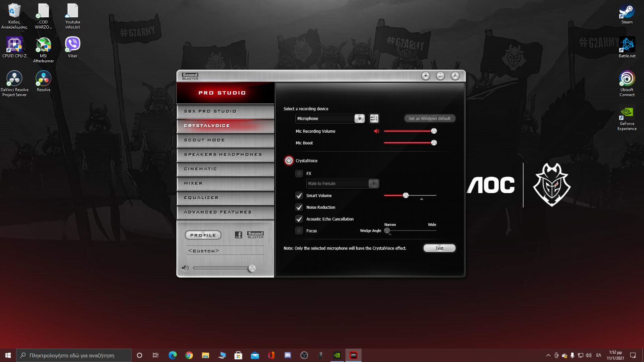Open Microsoft Store from the taskbar
Screen dimensions: 644x362
click(238, 355)
